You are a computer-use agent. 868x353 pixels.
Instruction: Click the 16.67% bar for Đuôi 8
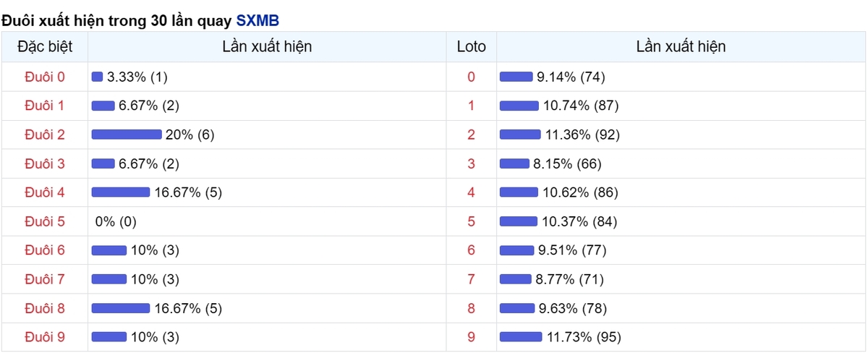coord(121,308)
